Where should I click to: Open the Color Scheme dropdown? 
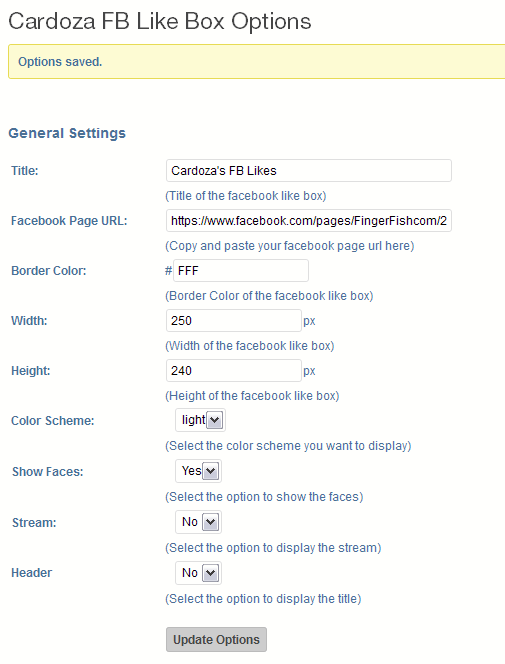tap(200, 420)
